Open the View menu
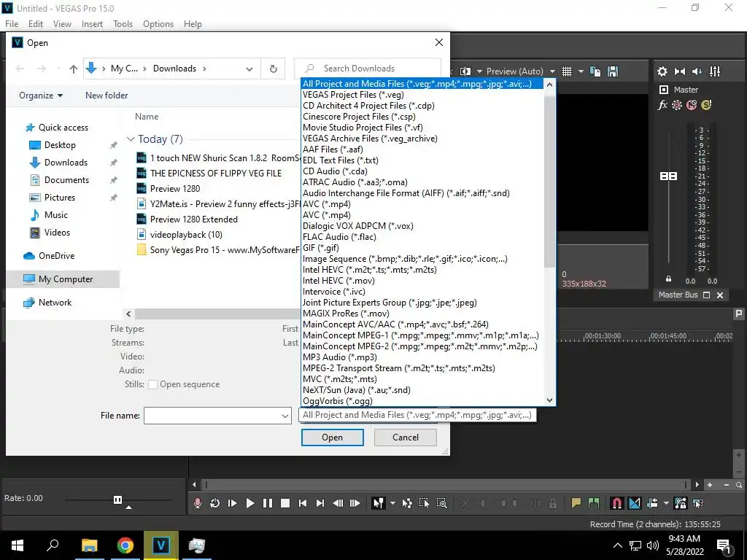Screen dimensions: 747x560 coord(63,24)
